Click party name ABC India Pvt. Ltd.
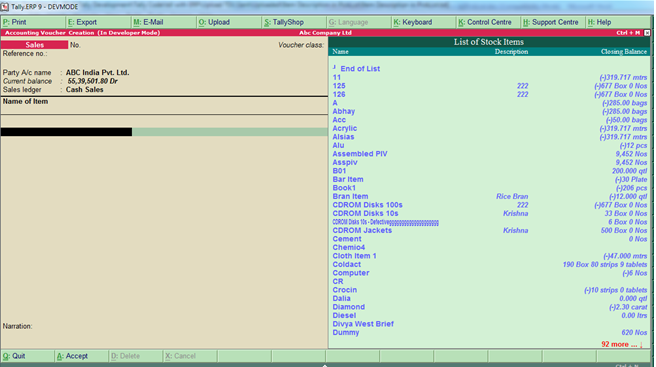The height and width of the screenshot is (367, 656). coord(97,72)
